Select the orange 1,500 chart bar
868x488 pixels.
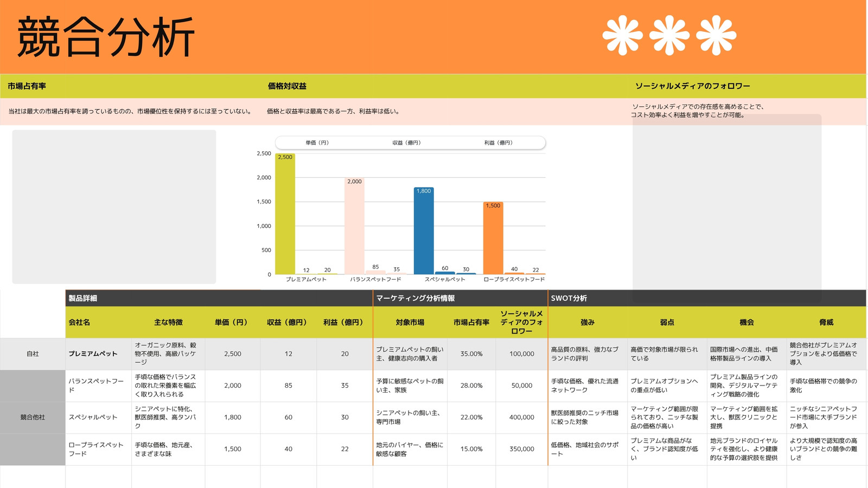(493, 238)
